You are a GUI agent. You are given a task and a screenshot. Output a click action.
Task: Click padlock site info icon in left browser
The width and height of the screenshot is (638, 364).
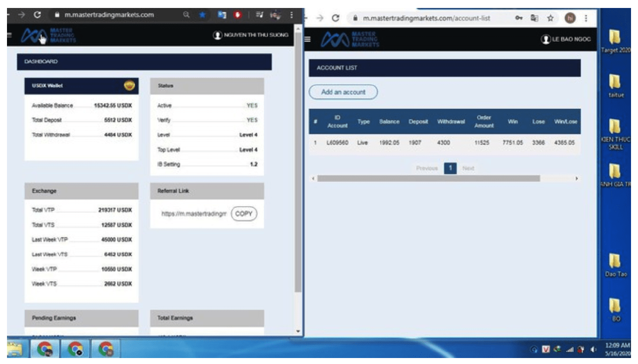pyautogui.click(x=57, y=15)
